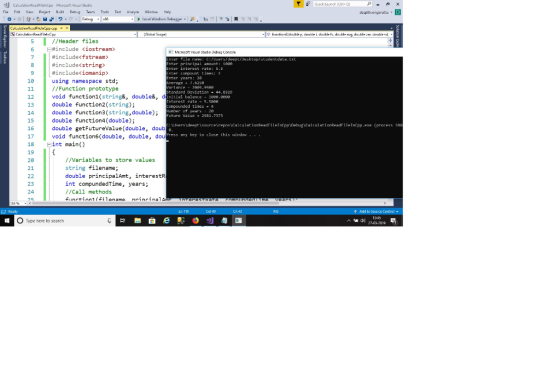Select the yellow source file editor tab

click(x=34, y=28)
